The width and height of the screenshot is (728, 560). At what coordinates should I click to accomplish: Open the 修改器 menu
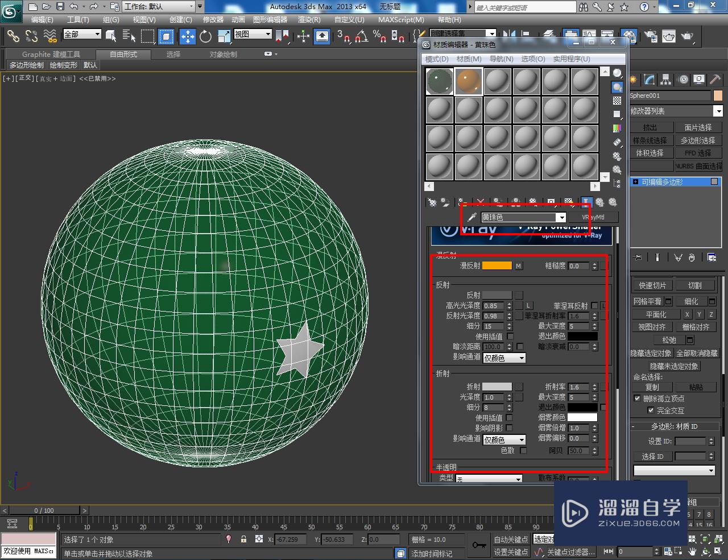pyautogui.click(x=213, y=19)
